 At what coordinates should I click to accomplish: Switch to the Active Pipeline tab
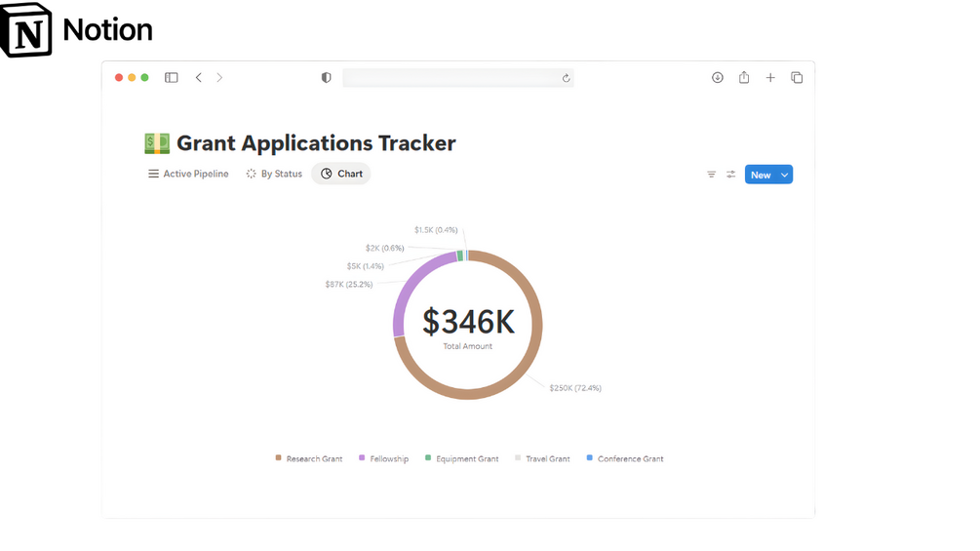(x=188, y=174)
